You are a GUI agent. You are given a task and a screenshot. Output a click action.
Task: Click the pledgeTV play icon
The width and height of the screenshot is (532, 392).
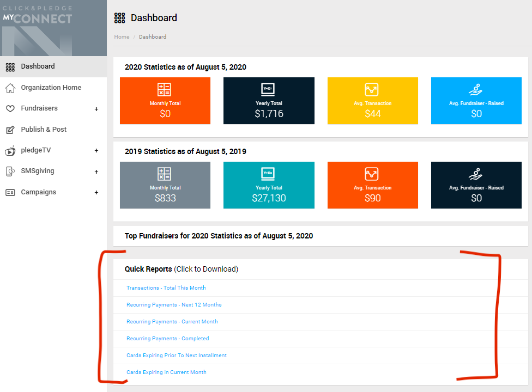click(10, 151)
